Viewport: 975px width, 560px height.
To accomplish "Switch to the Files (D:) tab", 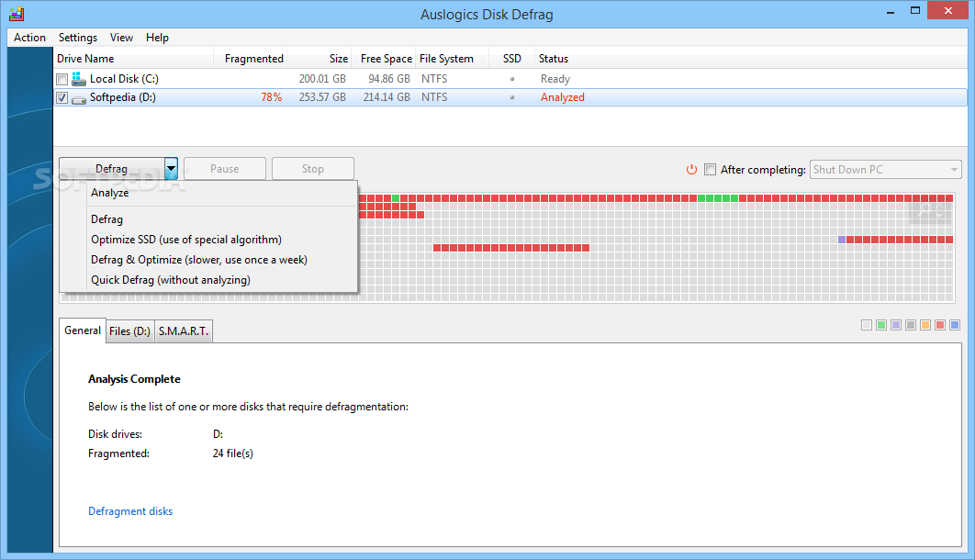I will [130, 331].
